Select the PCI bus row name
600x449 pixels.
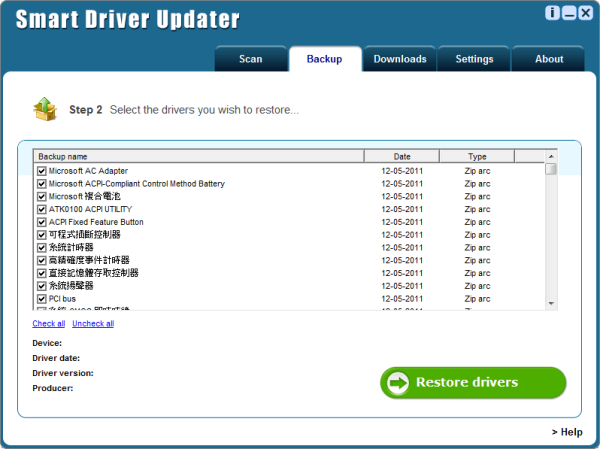click(62, 299)
